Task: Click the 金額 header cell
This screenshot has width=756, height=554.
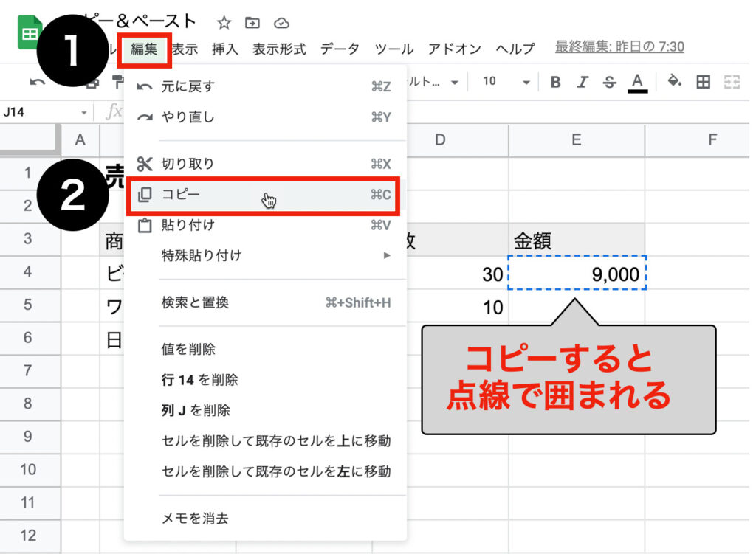Action: (577, 240)
